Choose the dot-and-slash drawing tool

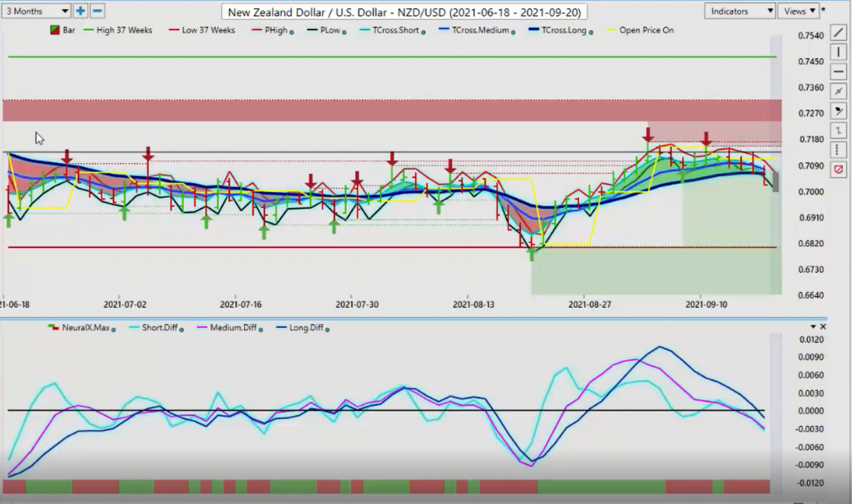click(x=839, y=111)
